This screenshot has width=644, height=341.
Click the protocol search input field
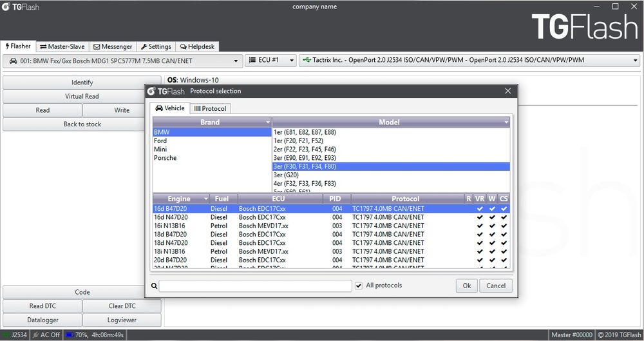coord(255,286)
